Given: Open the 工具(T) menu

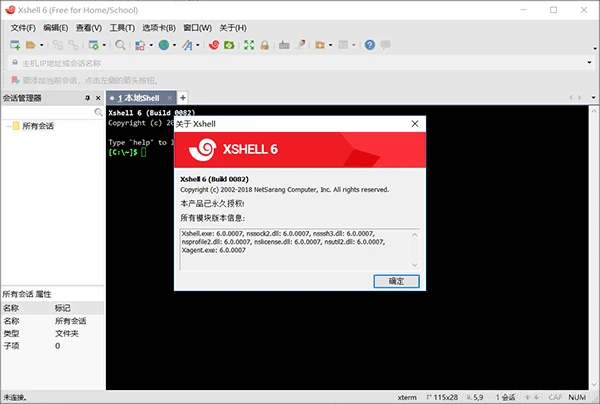Looking at the screenshot, I should (122, 28).
